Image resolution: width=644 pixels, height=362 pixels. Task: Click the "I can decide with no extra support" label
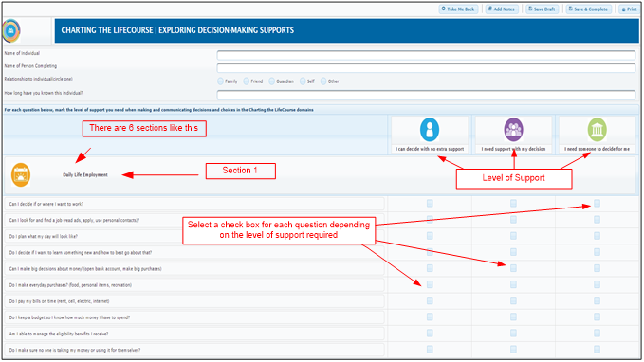click(430, 149)
